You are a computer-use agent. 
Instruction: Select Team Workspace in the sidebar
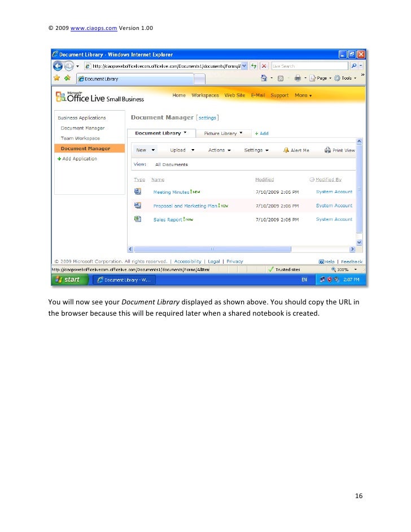click(80, 138)
